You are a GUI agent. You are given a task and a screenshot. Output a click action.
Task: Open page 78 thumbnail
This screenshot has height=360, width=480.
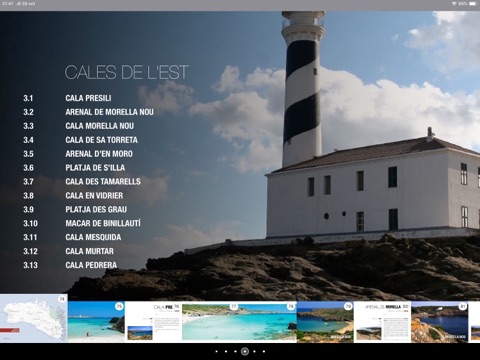pos(268,322)
